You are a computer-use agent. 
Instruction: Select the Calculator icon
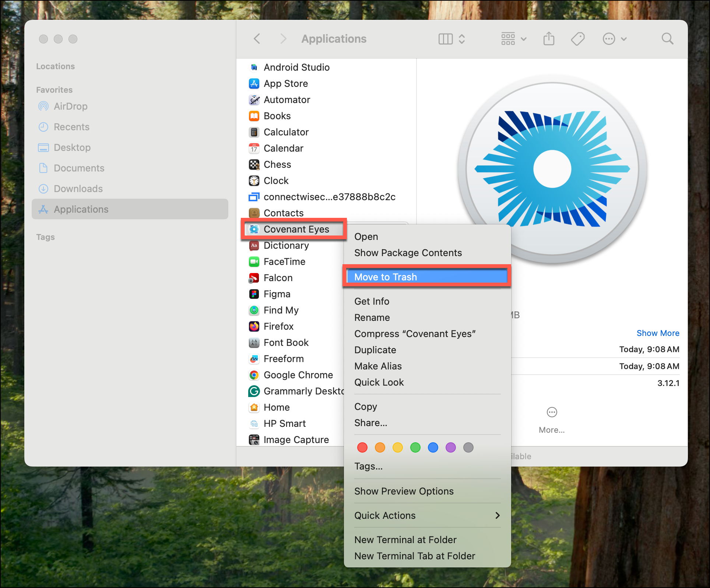tap(254, 132)
